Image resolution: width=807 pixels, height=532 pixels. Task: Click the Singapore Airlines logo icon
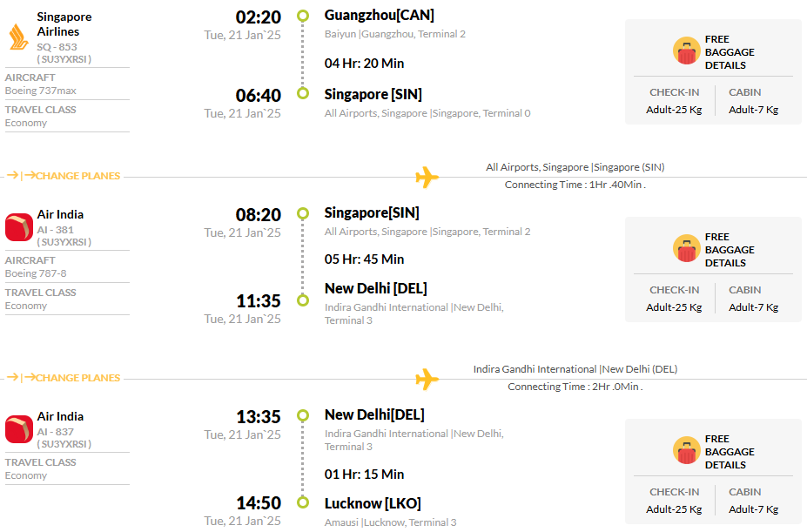18,37
